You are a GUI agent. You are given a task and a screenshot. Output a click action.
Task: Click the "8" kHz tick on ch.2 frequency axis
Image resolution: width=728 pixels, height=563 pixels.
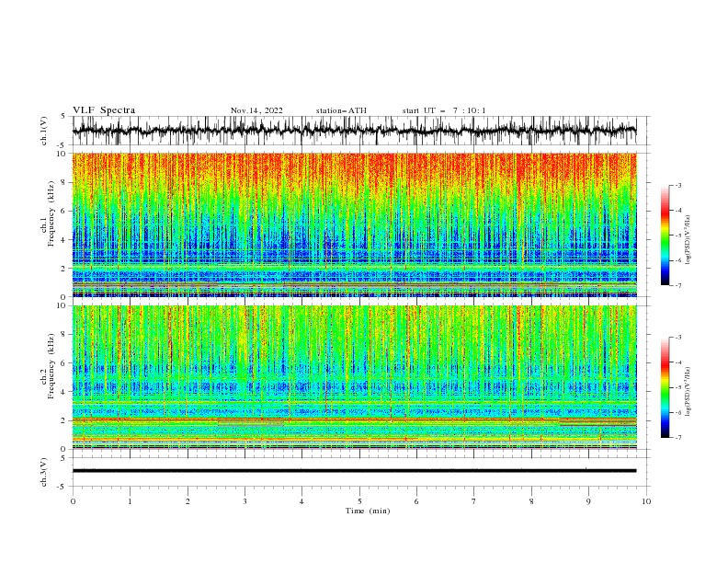63,335
